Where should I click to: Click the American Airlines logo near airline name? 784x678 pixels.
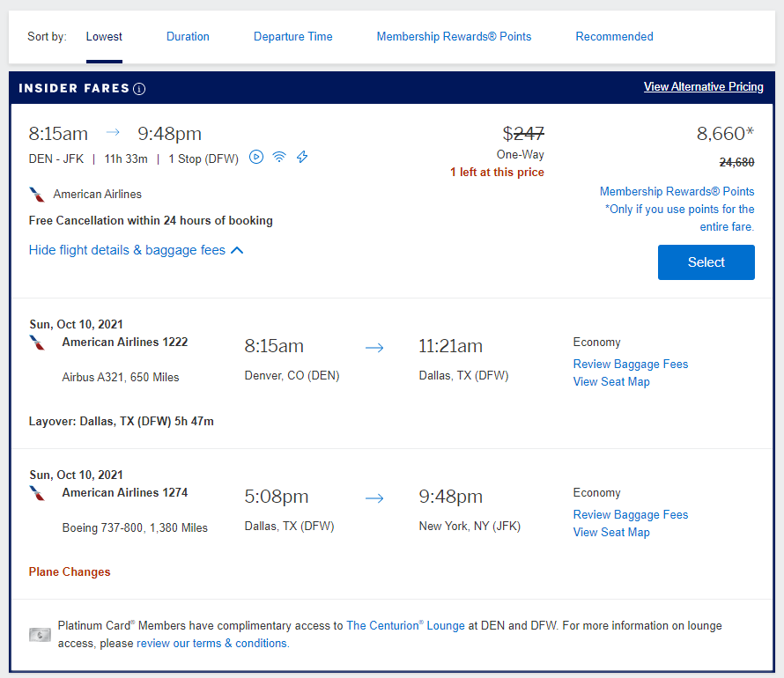coord(37,195)
